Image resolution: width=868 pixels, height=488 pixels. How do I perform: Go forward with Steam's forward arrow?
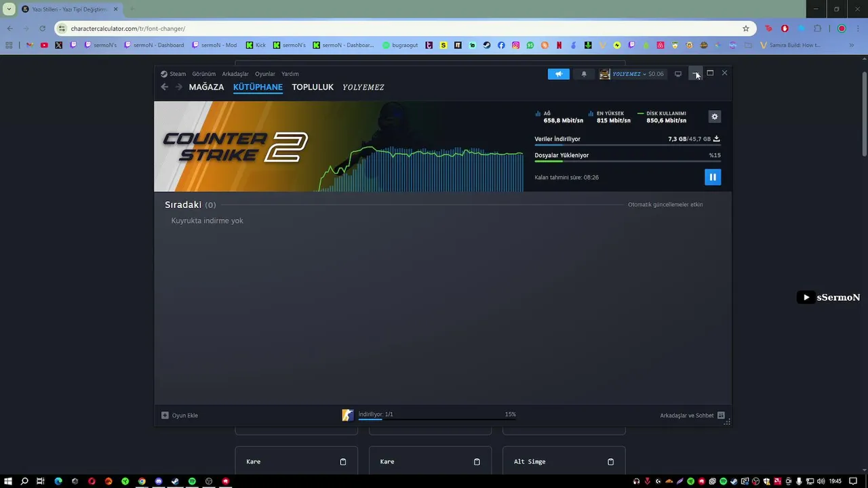coord(179,87)
